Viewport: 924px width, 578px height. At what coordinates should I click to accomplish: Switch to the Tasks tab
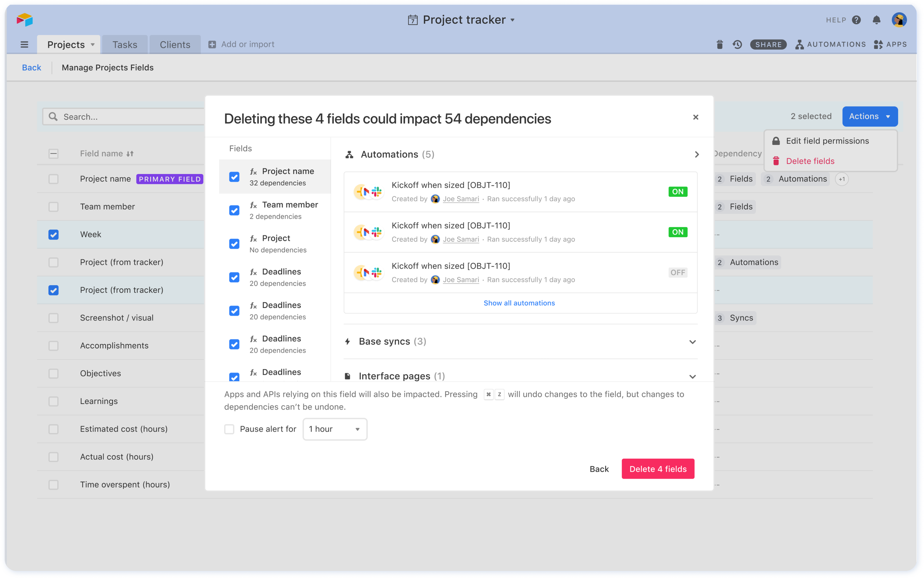[x=125, y=45]
